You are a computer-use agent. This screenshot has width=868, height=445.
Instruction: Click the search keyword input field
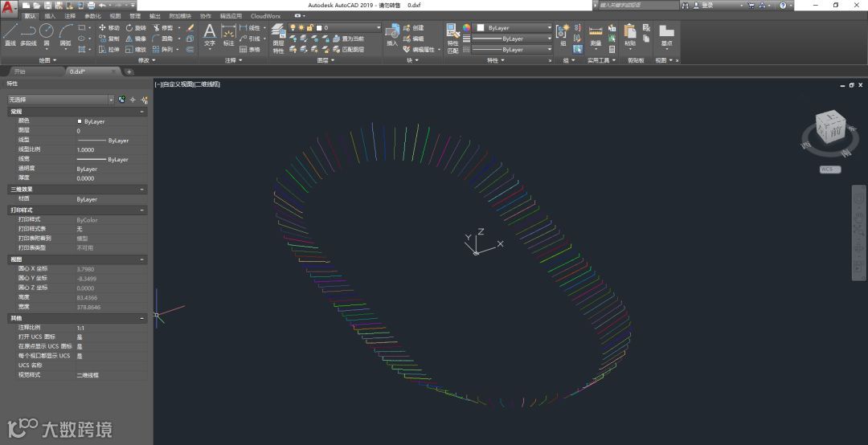[x=638, y=5]
